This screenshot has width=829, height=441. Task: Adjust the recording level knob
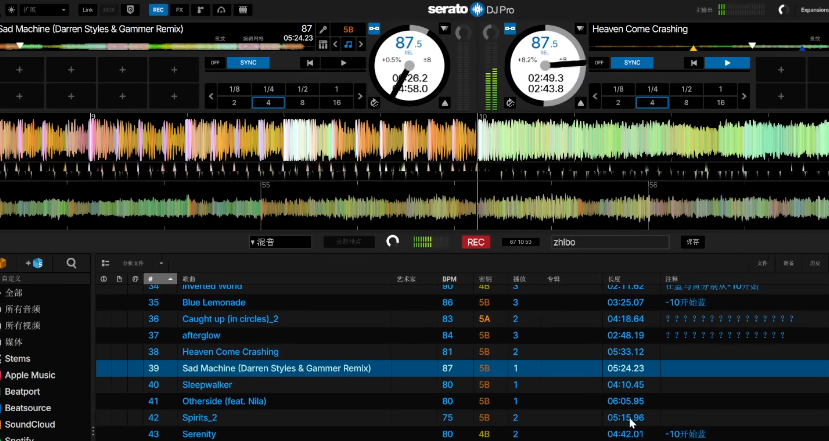(x=392, y=242)
